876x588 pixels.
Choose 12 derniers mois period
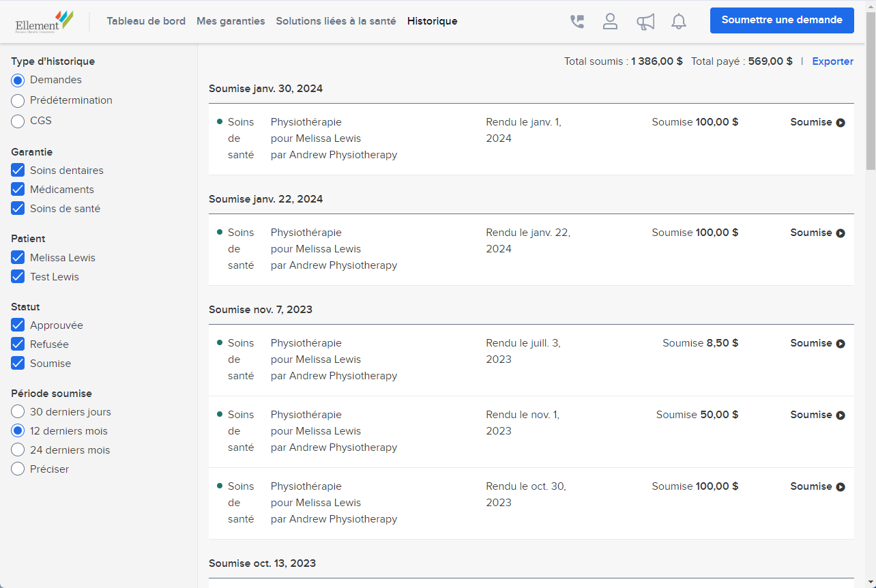[x=18, y=431]
